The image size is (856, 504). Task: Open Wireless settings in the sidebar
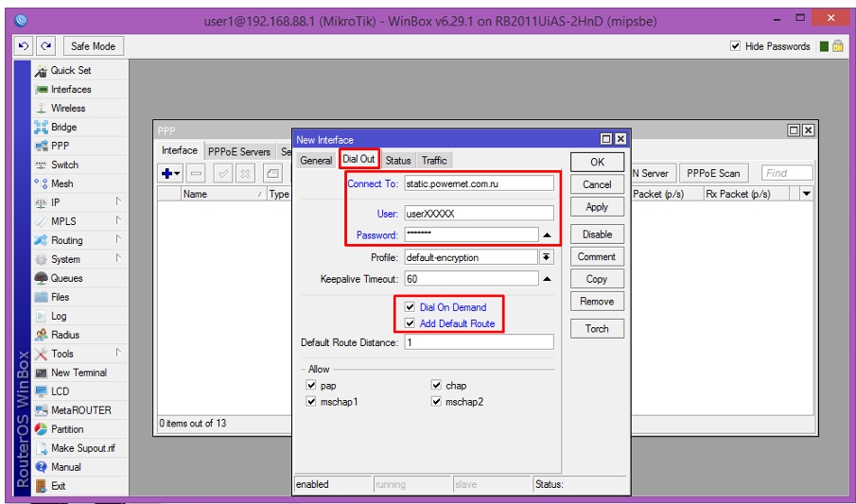pyautogui.click(x=79, y=108)
